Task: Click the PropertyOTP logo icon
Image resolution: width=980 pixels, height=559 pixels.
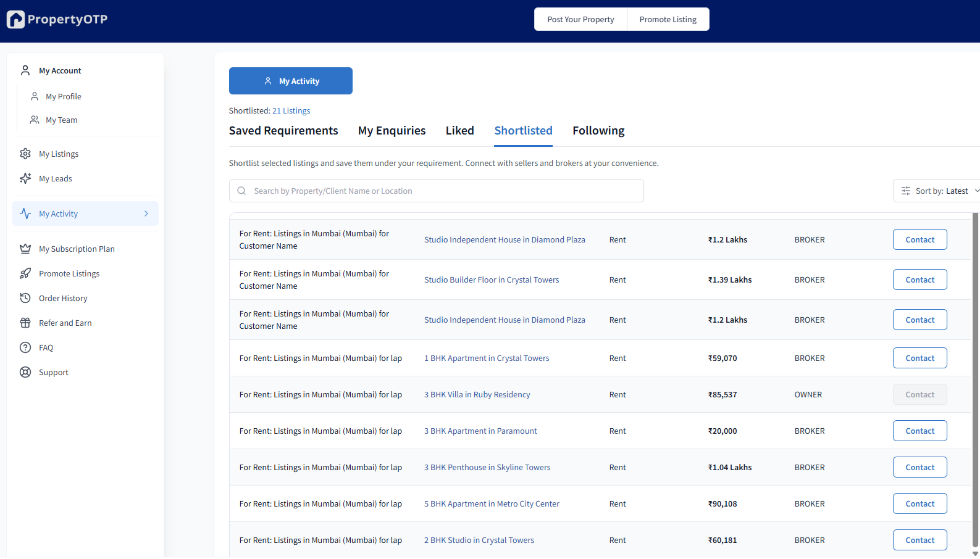Action: pos(16,20)
